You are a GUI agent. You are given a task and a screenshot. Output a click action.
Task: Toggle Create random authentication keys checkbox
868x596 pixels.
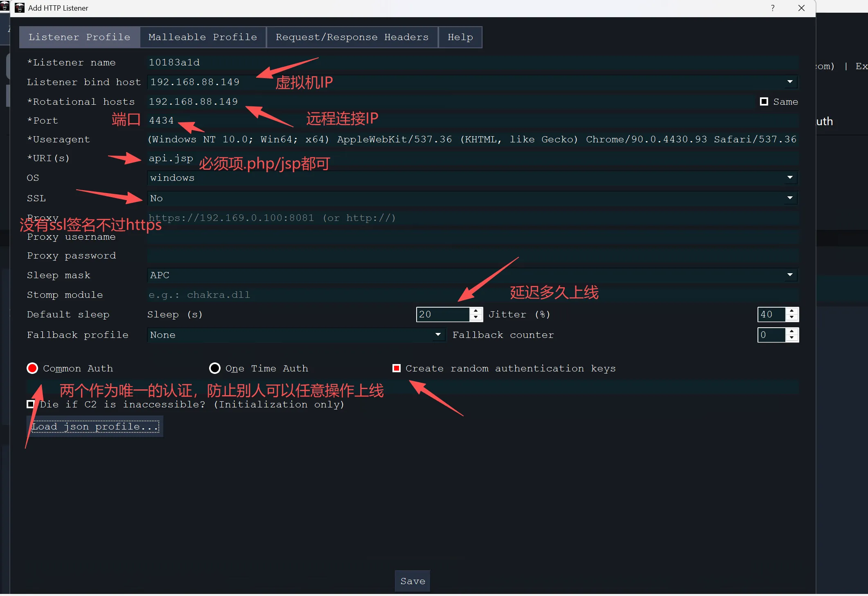point(396,368)
